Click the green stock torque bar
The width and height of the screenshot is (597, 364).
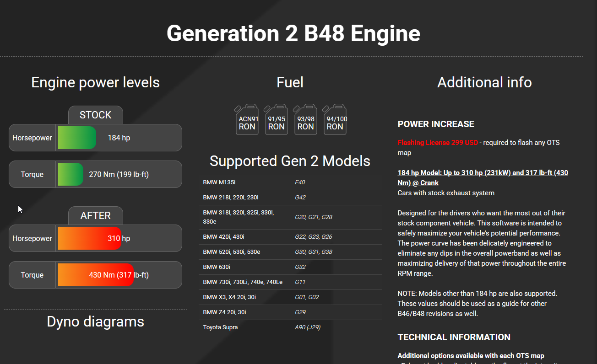(x=71, y=174)
